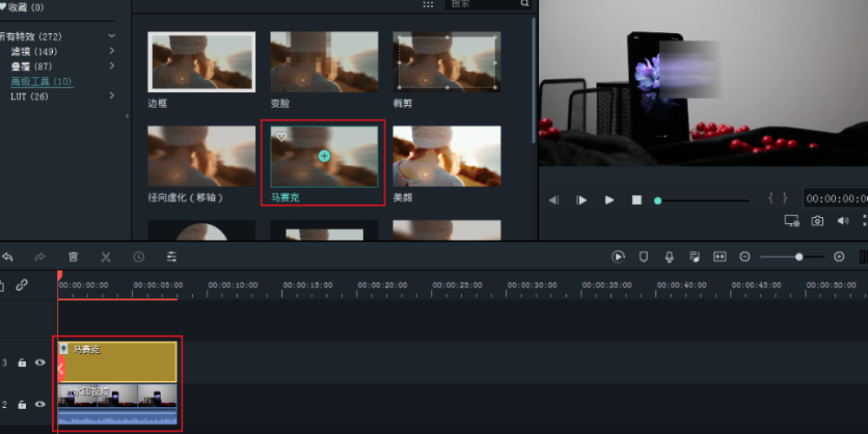Undo the last edit
Image resolution: width=868 pixels, height=434 pixels.
tap(7, 257)
